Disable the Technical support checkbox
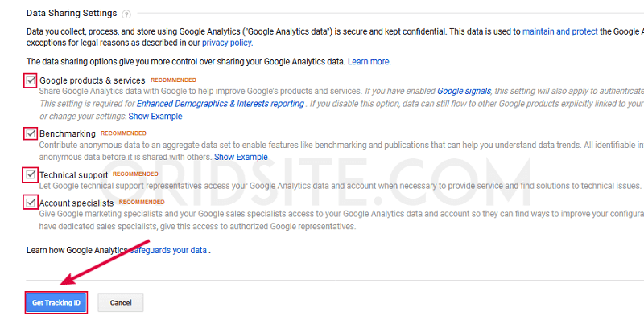Image resolution: width=644 pixels, height=324 pixels. (x=31, y=174)
